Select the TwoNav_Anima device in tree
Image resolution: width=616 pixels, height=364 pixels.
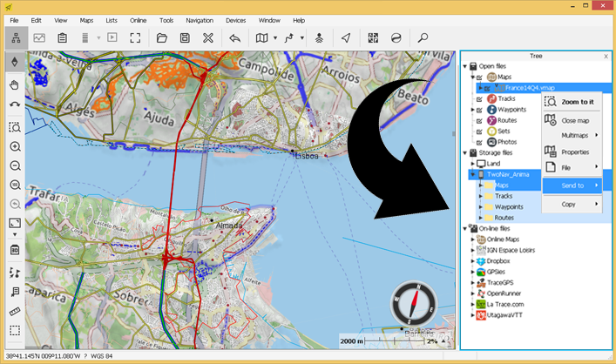click(508, 174)
